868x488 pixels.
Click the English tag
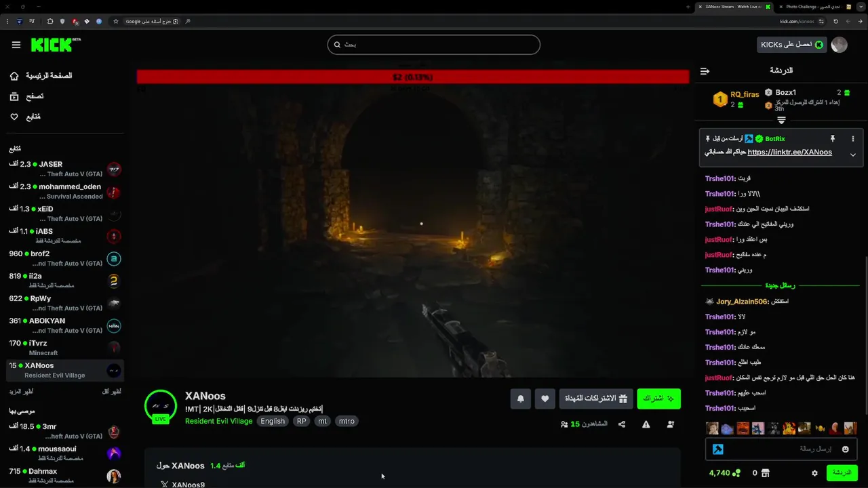pos(273,421)
